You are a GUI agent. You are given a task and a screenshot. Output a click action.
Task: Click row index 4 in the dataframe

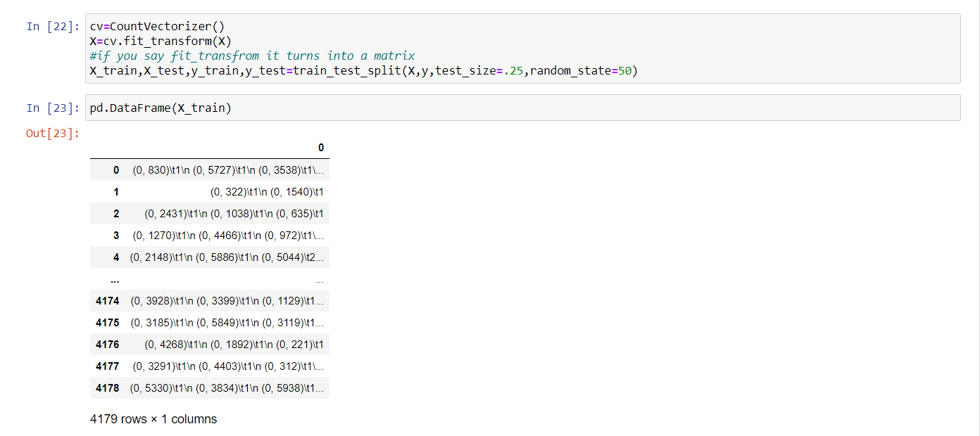pos(116,257)
